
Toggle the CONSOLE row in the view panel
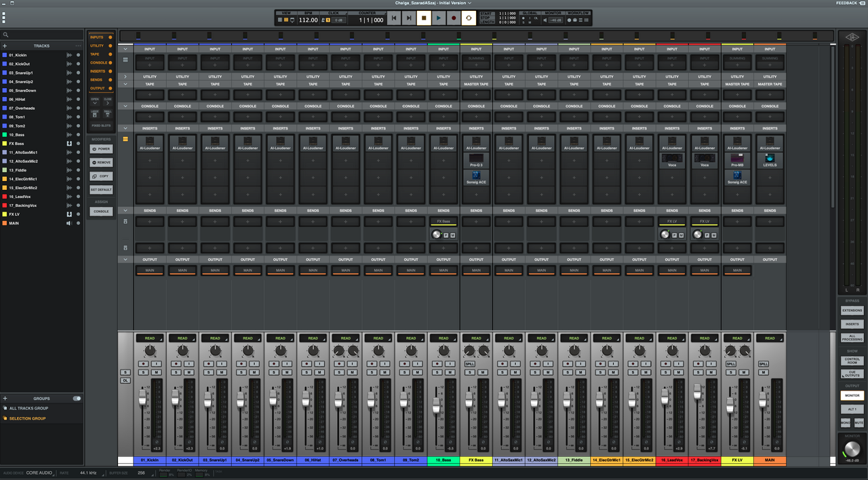[x=101, y=62]
